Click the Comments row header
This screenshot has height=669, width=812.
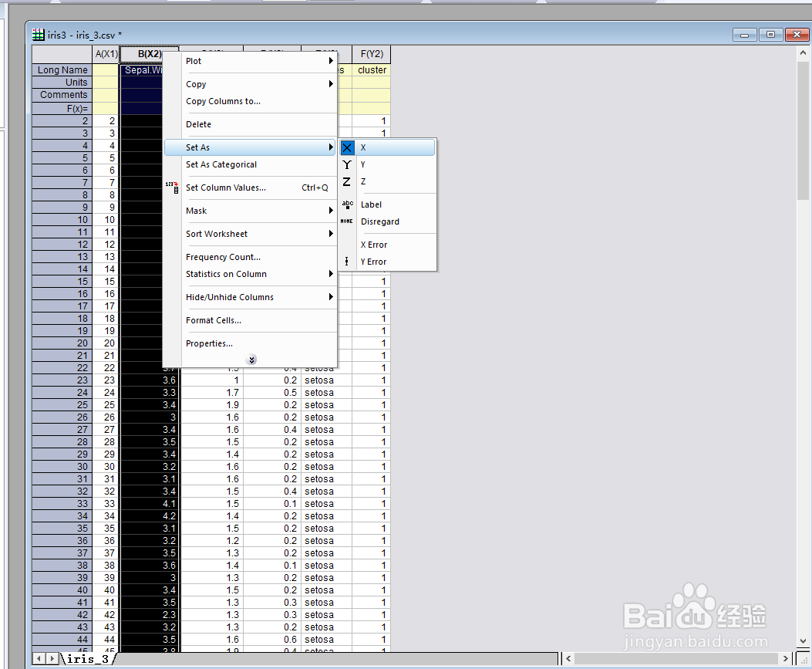tap(62, 95)
